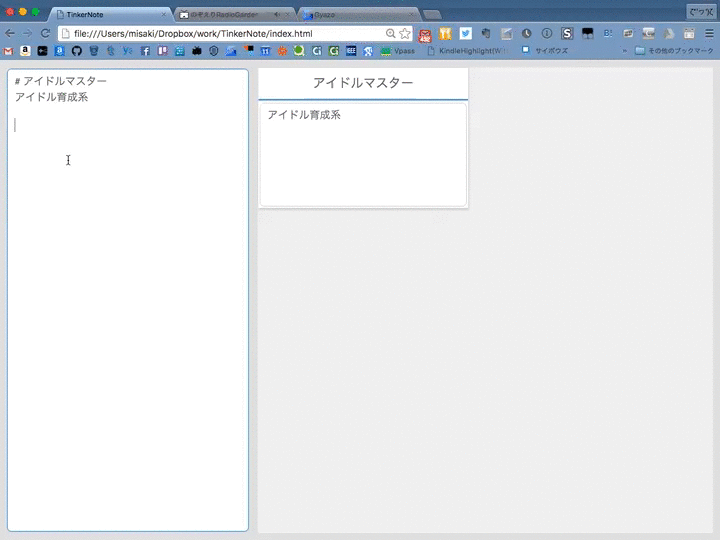Screen dimensions: 720x540
Task: Mute audio on the RadioGarden tab
Action: pyautogui.click(x=277, y=15)
